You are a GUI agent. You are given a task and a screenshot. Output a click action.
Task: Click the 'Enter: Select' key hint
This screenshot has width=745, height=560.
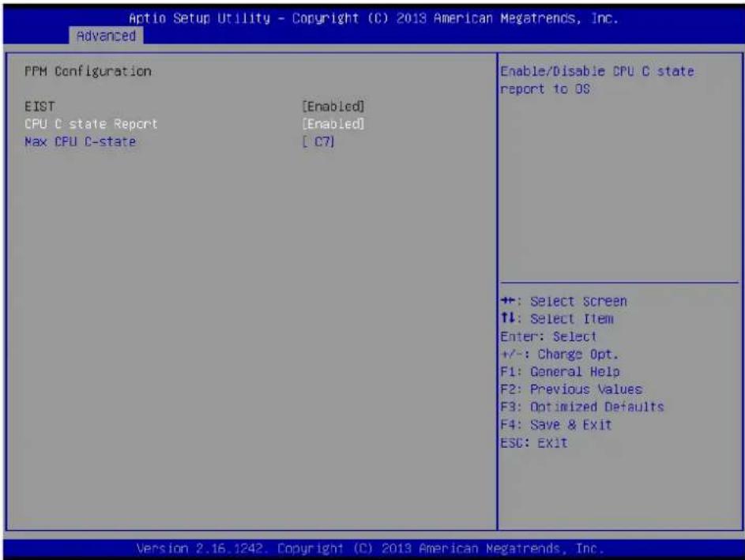pyautogui.click(x=548, y=336)
